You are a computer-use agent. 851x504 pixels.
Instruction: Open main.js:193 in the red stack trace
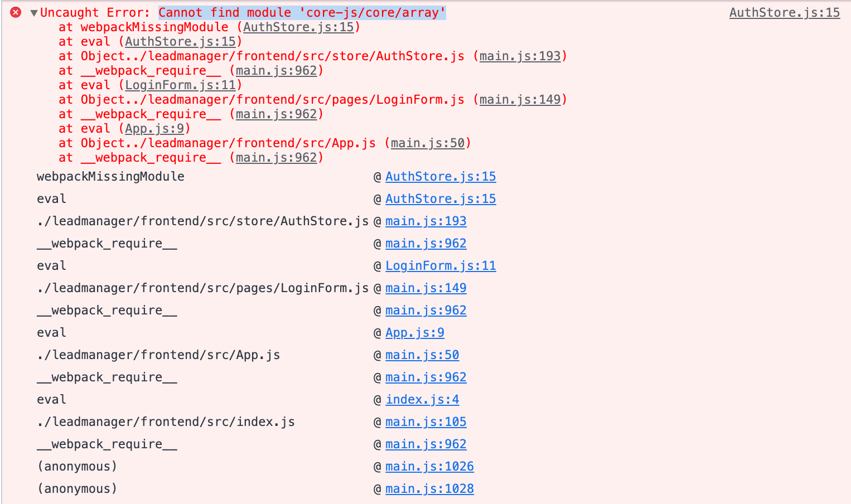tap(520, 56)
